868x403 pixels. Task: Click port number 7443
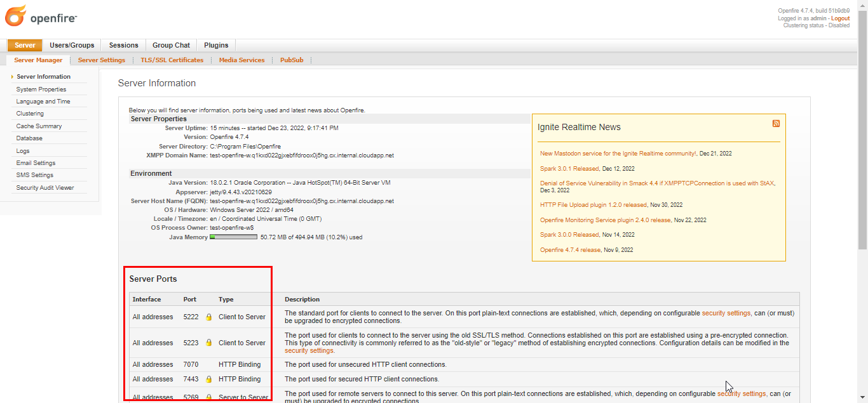[x=191, y=379]
